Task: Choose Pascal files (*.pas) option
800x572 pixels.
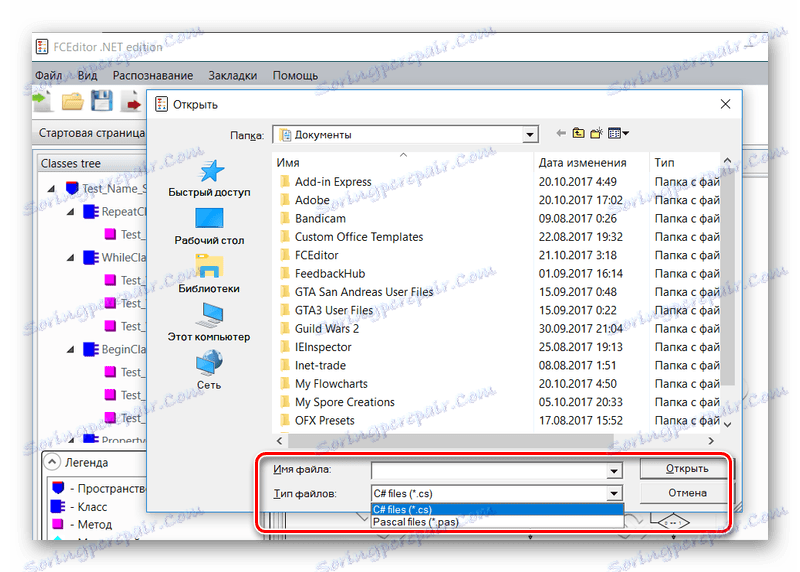Action: click(x=497, y=522)
